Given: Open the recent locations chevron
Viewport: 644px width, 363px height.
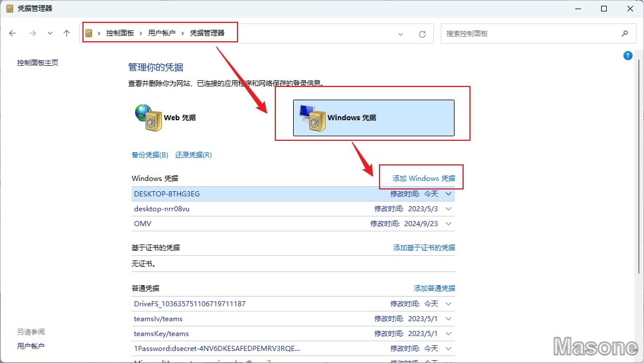Looking at the screenshot, I should 50,33.
